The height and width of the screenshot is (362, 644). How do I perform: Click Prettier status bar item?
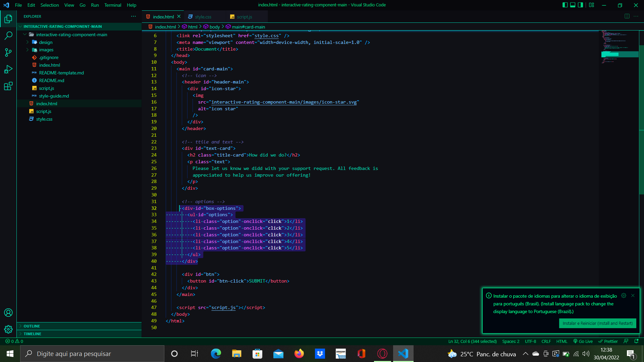click(608, 341)
